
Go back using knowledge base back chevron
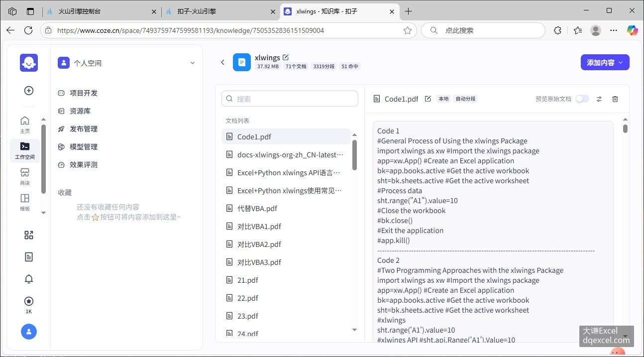[222, 62]
